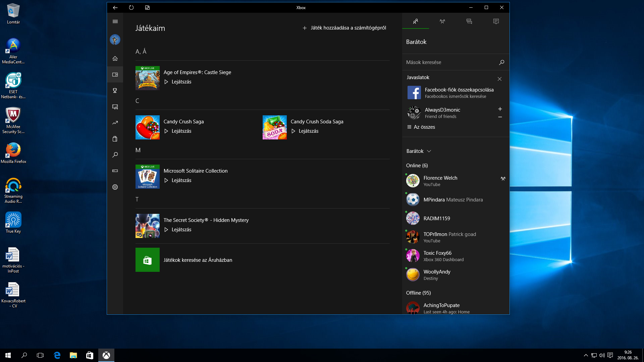Switch to the Messages tab
644x362 pixels.
[469, 21]
